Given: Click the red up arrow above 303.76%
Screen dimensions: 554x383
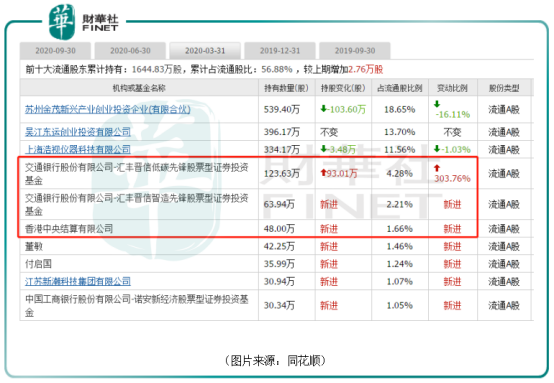Looking at the screenshot, I should (437, 168).
